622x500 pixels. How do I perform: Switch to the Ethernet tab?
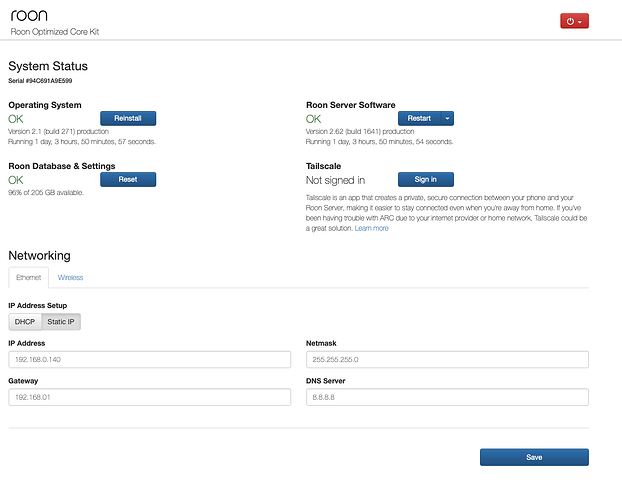[28, 277]
